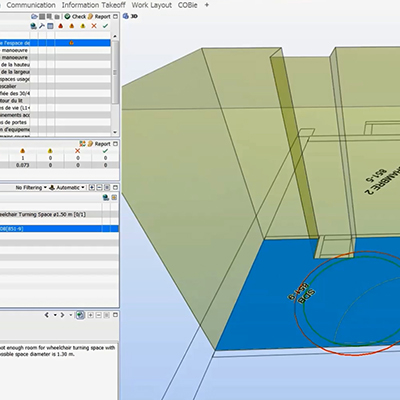Select rule row ending 'de la largeur'

(x=55, y=72)
